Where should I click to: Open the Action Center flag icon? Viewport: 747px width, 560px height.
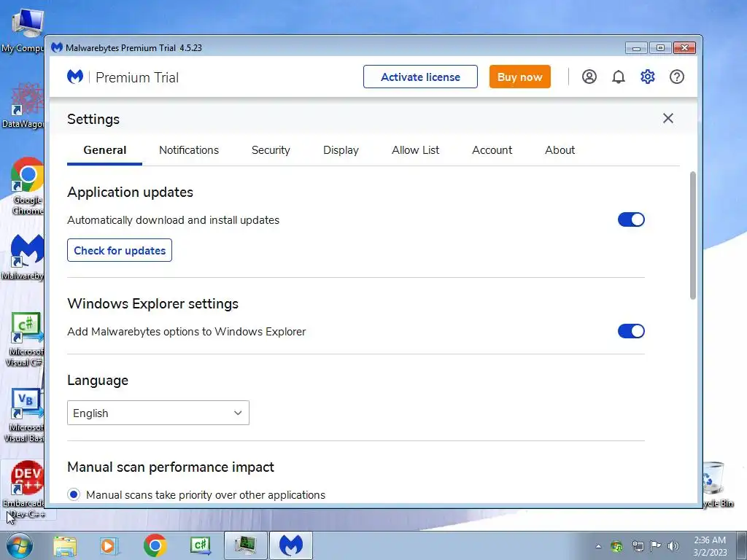coord(656,546)
